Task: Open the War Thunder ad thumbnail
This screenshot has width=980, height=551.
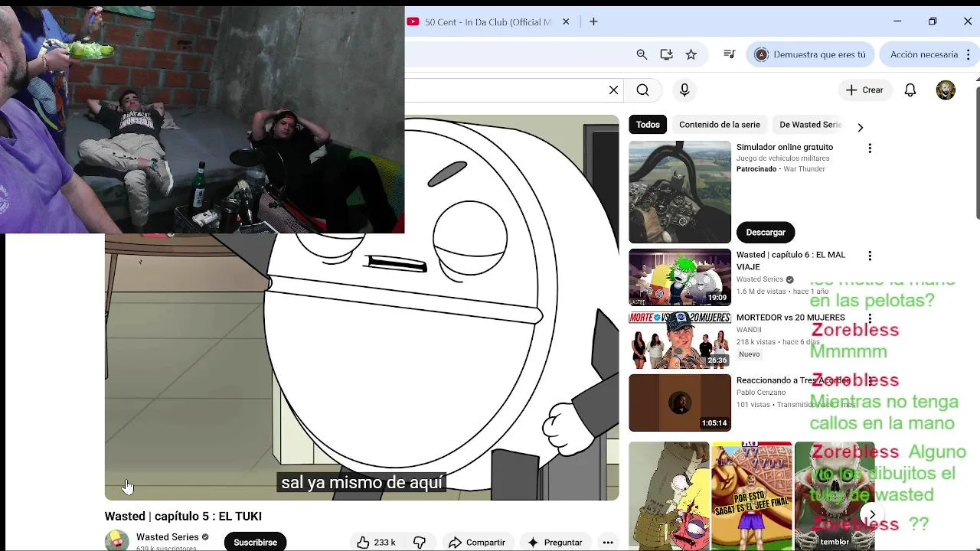Action: tap(680, 192)
